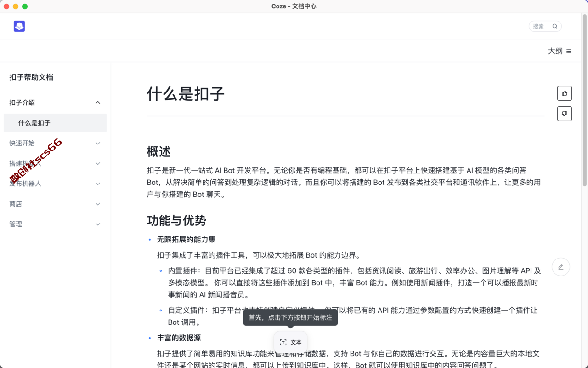Open the 大纲 outline list icon
Viewport: 588px width, 368px height.
569,51
